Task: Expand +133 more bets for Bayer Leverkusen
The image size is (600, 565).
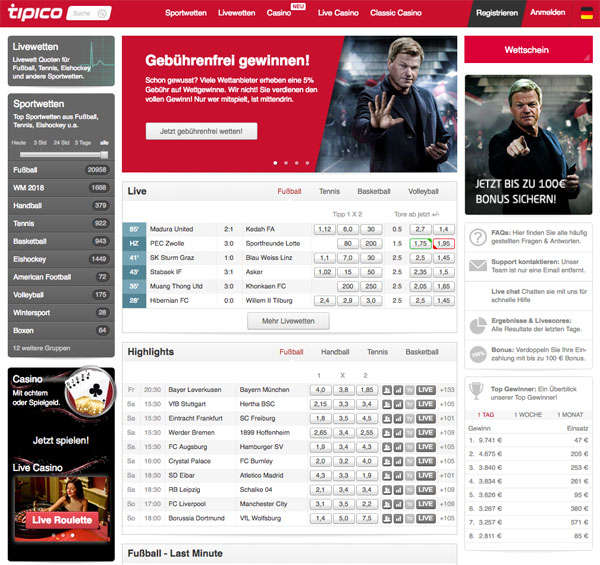Action: pos(447,390)
